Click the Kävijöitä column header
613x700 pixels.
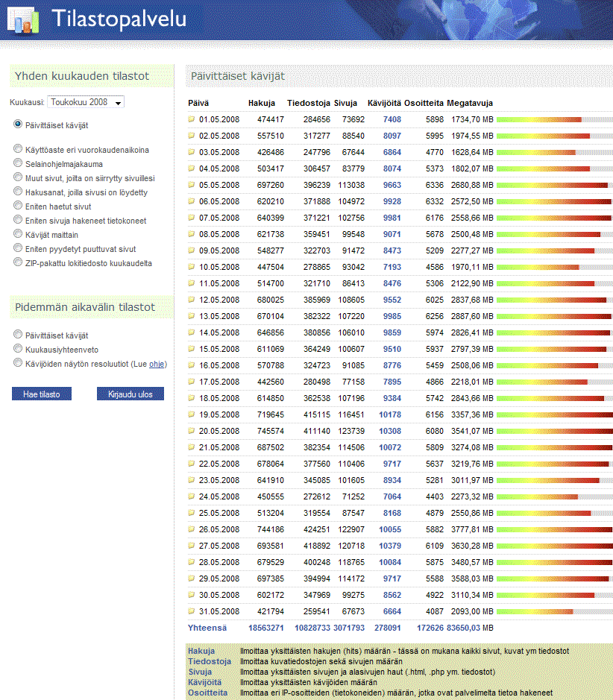(384, 103)
